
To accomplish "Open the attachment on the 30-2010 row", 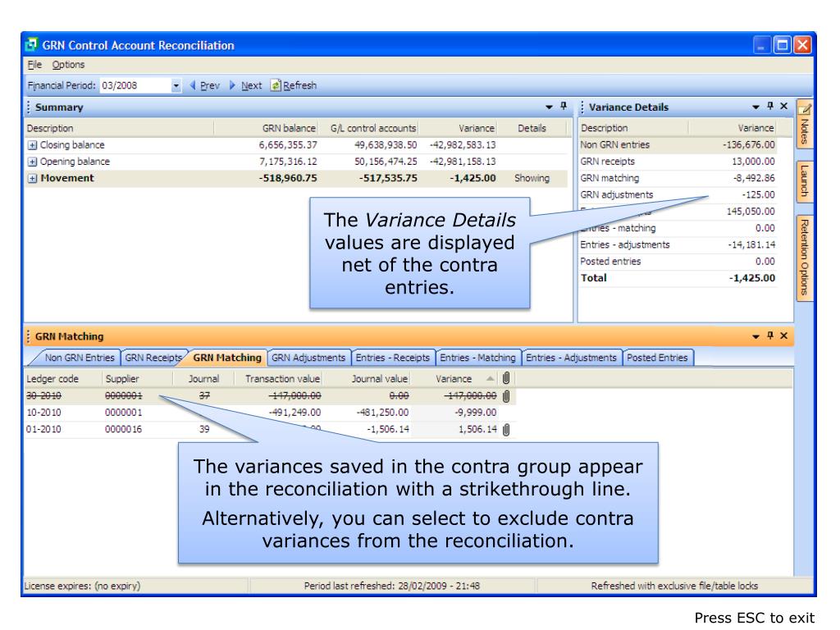I will (x=506, y=396).
